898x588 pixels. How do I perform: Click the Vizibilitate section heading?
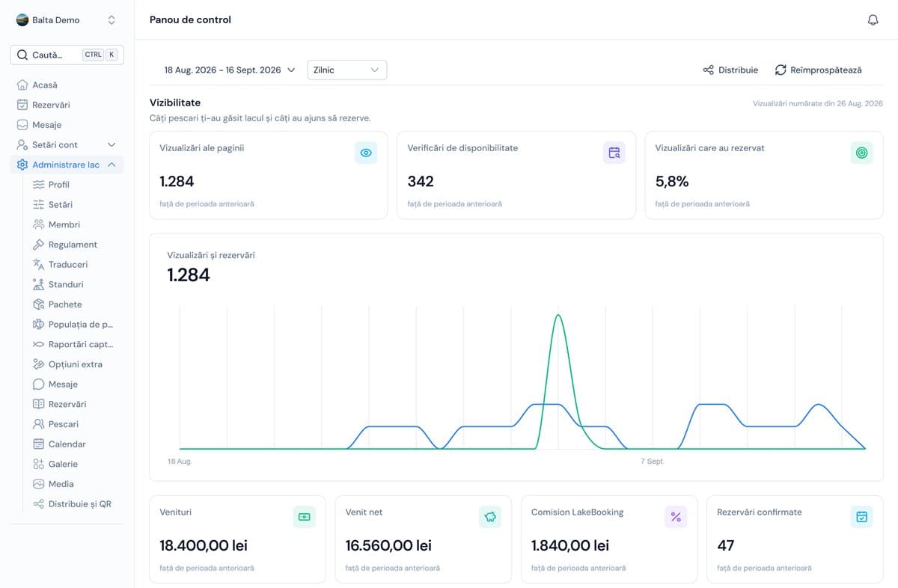click(175, 102)
